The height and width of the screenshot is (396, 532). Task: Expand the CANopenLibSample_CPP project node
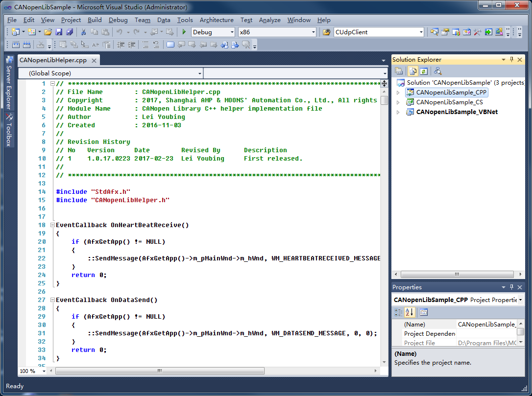(398, 92)
